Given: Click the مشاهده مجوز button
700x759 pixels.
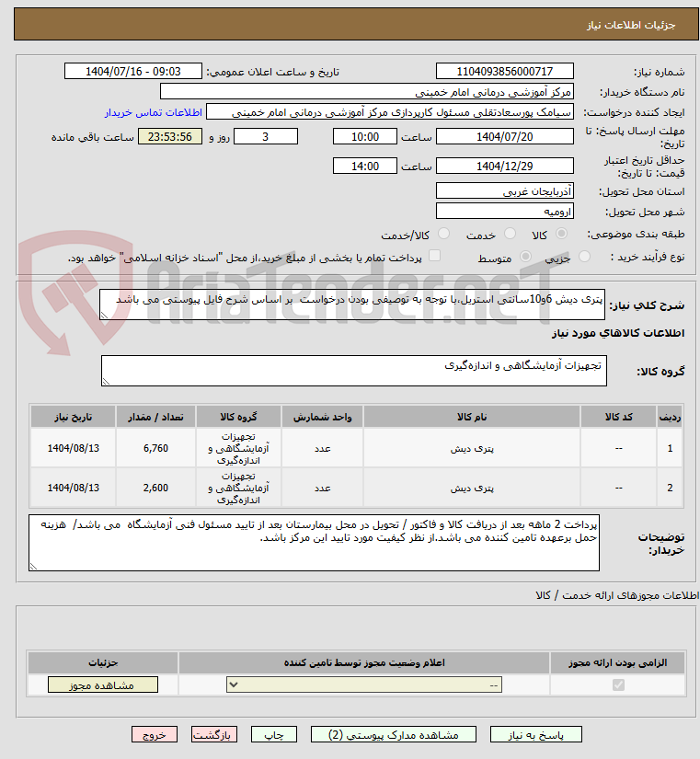Looking at the screenshot, I should click(x=103, y=684).
